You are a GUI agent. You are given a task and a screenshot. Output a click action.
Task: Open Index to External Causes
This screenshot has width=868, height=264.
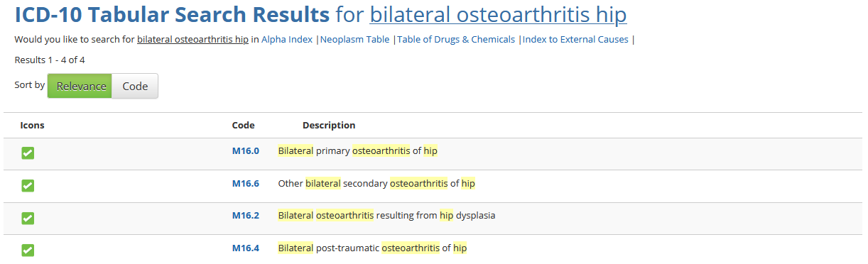pyautogui.click(x=575, y=40)
